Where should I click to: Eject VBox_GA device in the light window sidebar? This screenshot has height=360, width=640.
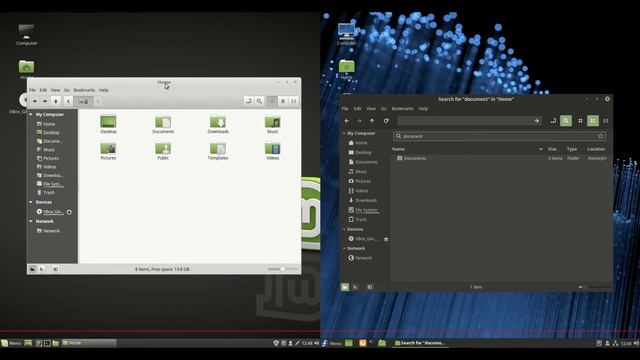tap(69, 212)
